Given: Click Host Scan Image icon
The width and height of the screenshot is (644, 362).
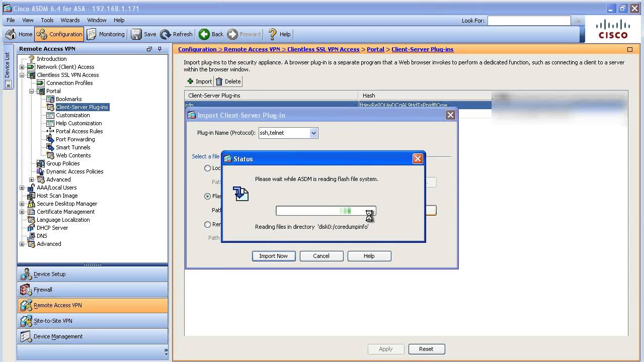Looking at the screenshot, I should tap(31, 196).
